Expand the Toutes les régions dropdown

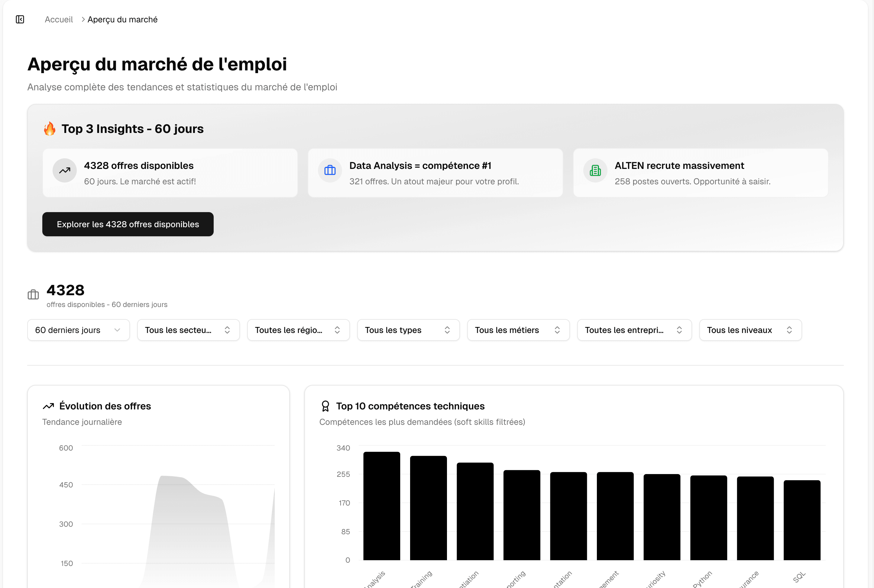[x=298, y=330]
